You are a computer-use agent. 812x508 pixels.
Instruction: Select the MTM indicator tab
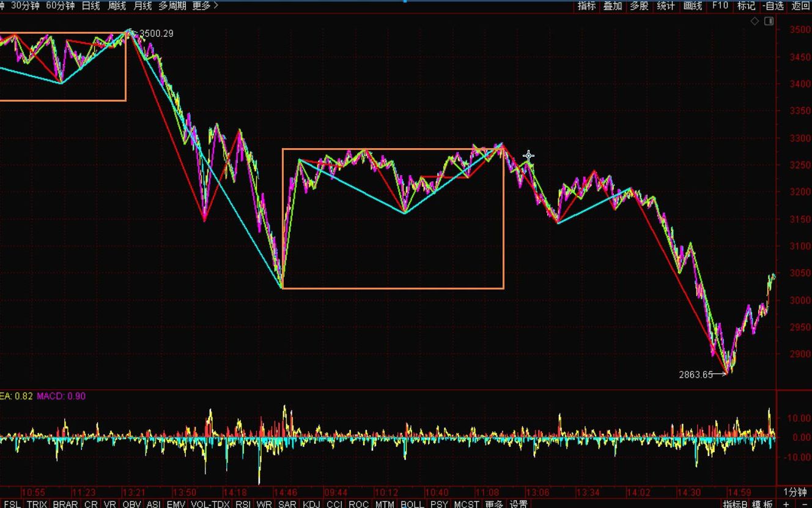[385, 504]
